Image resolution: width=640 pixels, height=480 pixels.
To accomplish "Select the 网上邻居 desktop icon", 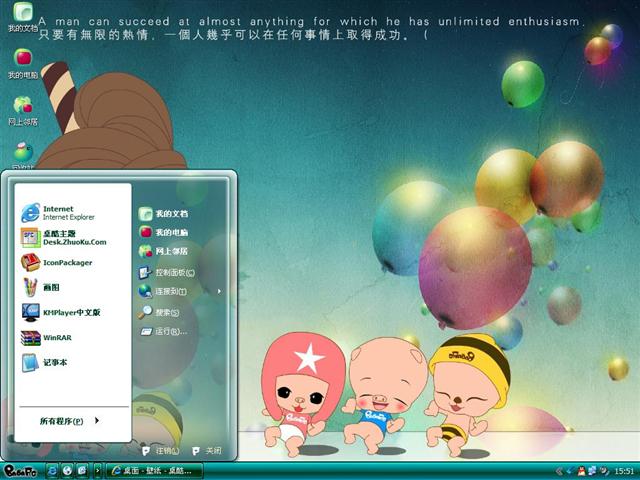I will [x=22, y=109].
